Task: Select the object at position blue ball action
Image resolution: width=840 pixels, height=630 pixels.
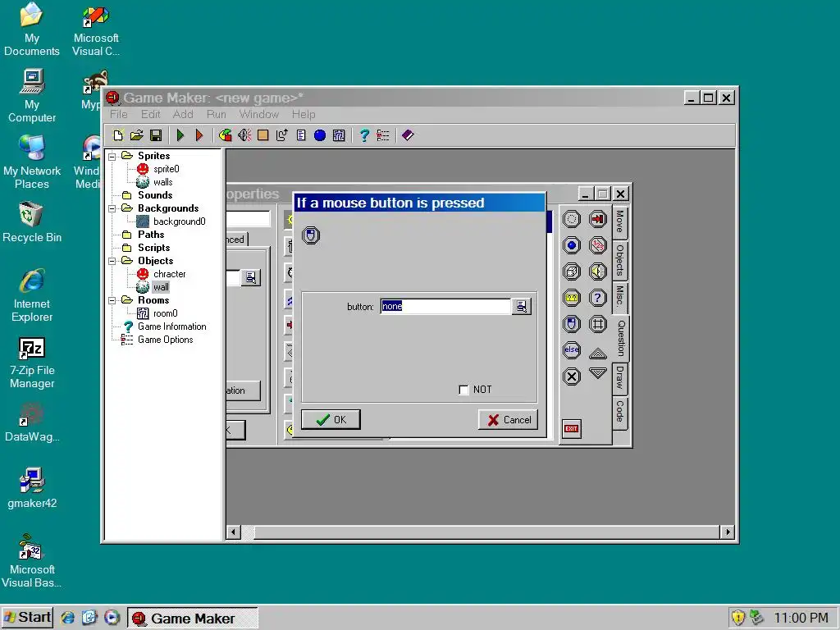Action: (x=572, y=245)
